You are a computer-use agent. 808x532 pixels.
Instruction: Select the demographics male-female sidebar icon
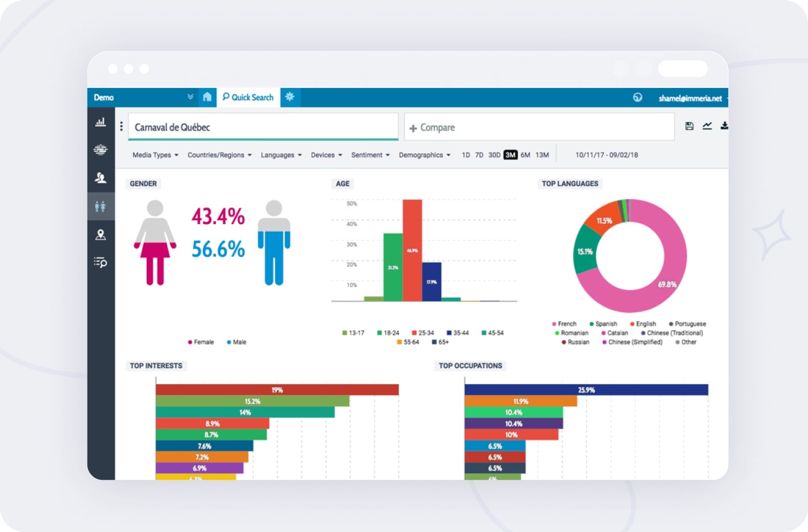(x=100, y=206)
